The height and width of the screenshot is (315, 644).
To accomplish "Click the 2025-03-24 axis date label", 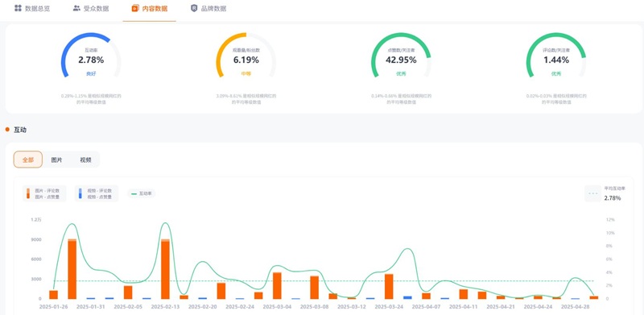I will coord(389,307).
